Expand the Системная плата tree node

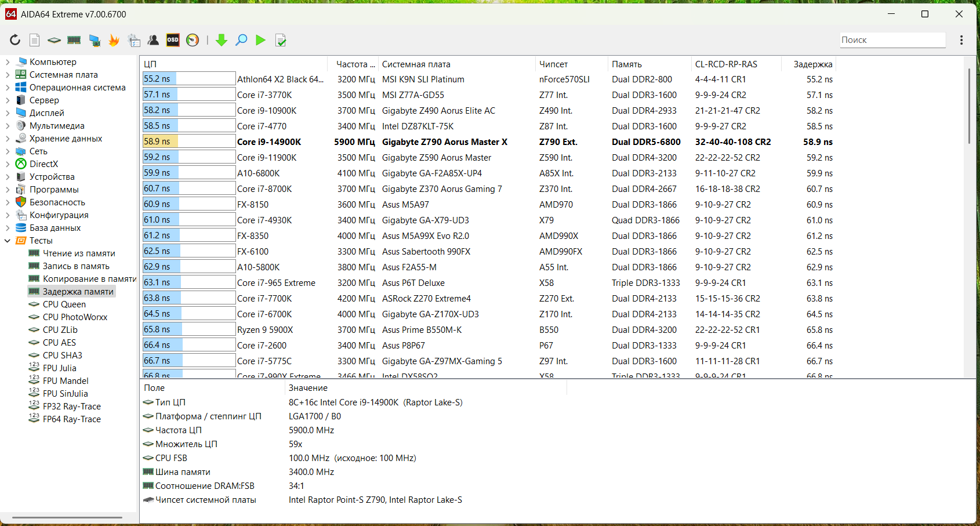click(8, 75)
